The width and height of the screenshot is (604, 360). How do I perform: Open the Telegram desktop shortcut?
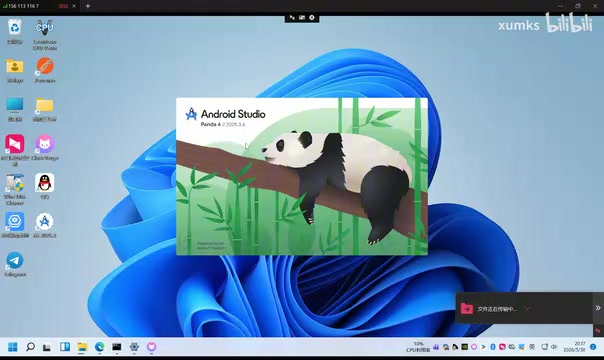(x=15, y=264)
